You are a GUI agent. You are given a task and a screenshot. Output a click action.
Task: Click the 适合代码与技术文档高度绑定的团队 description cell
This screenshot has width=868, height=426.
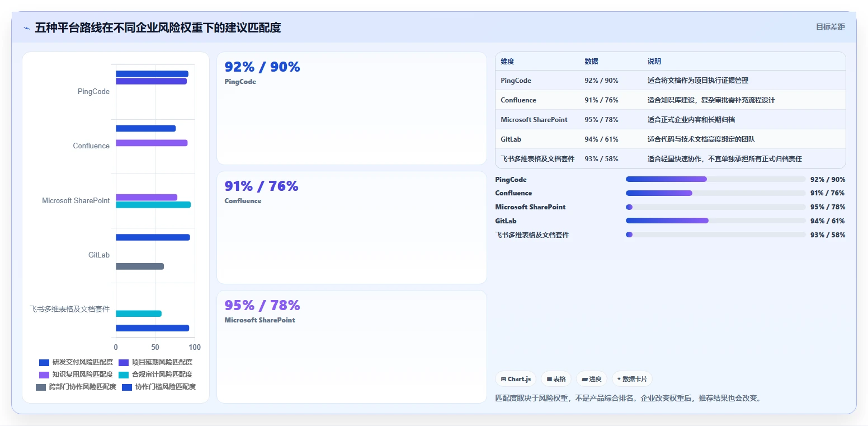pyautogui.click(x=701, y=139)
